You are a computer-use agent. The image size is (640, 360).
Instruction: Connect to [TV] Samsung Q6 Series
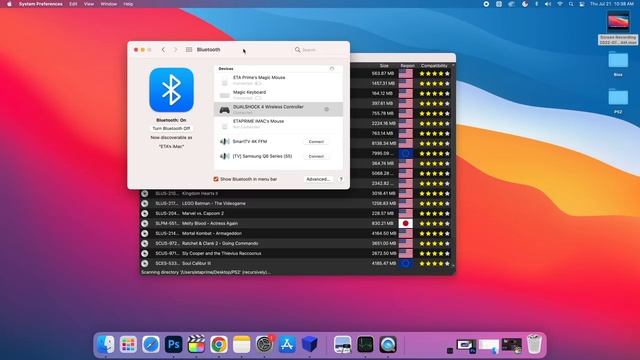click(x=316, y=156)
